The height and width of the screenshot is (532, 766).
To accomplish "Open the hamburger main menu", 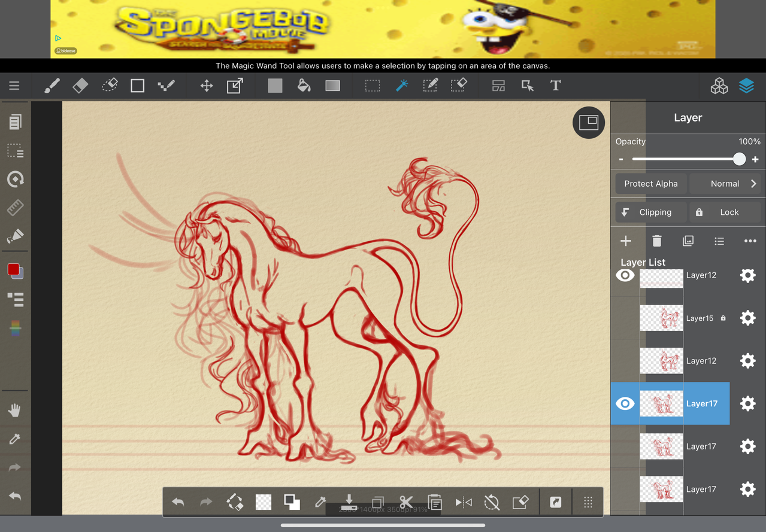I will coord(14,86).
